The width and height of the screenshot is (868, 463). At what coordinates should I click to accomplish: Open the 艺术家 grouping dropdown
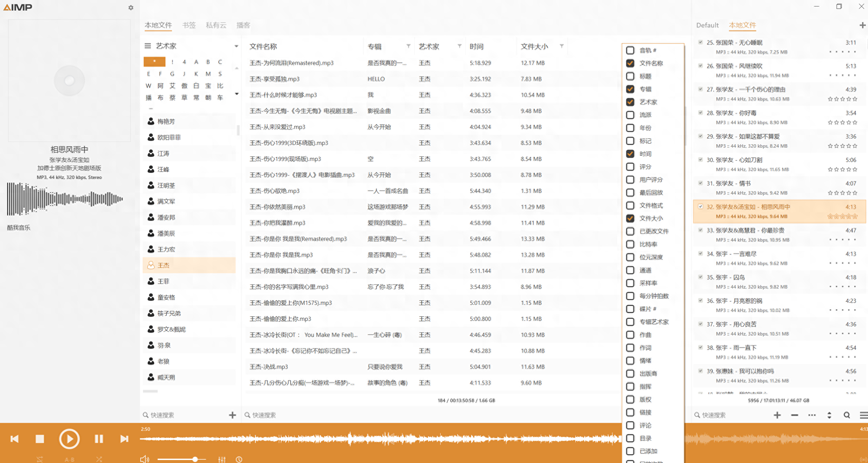(x=236, y=46)
